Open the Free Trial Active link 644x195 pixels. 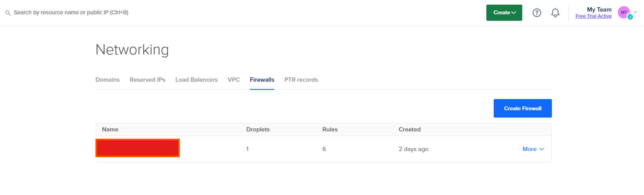pyautogui.click(x=594, y=16)
